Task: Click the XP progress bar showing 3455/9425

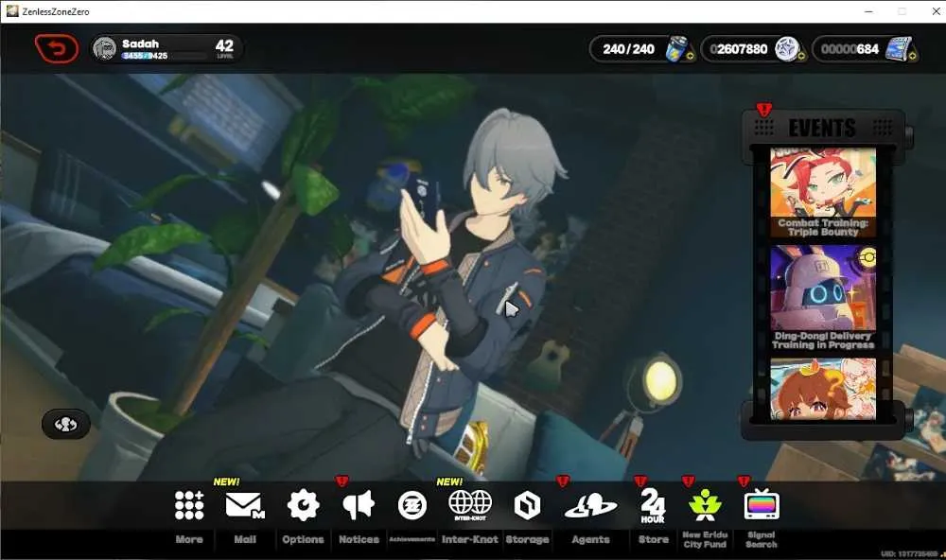Action: click(x=164, y=56)
